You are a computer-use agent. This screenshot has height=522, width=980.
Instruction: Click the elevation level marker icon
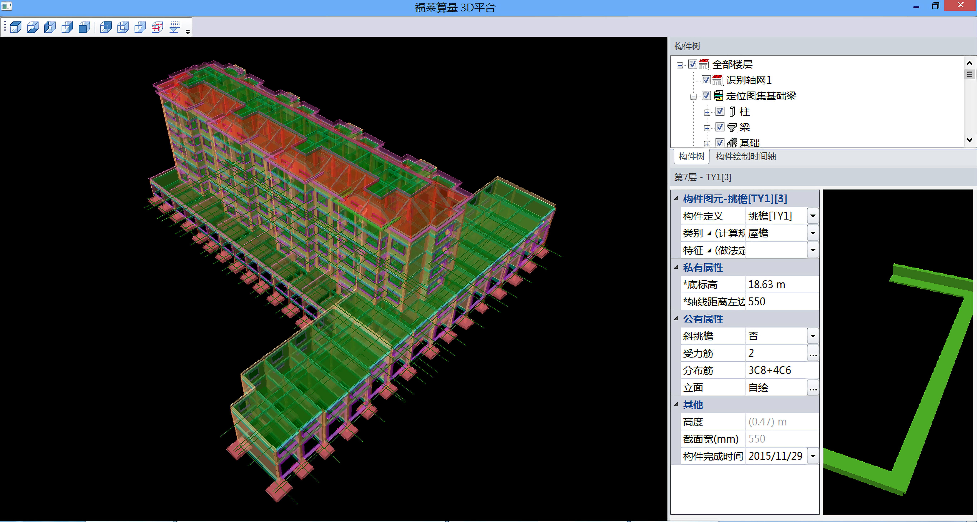click(175, 27)
